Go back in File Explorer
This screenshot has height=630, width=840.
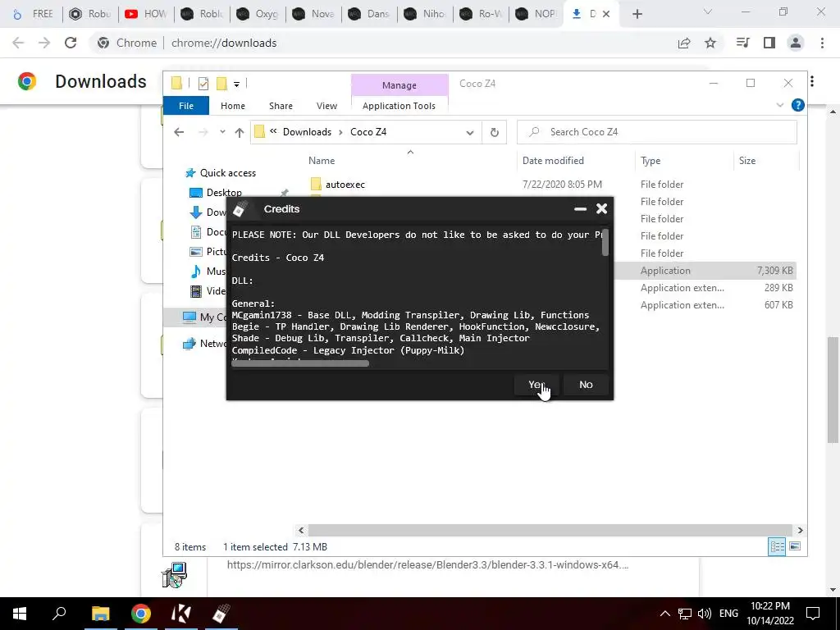click(x=179, y=132)
